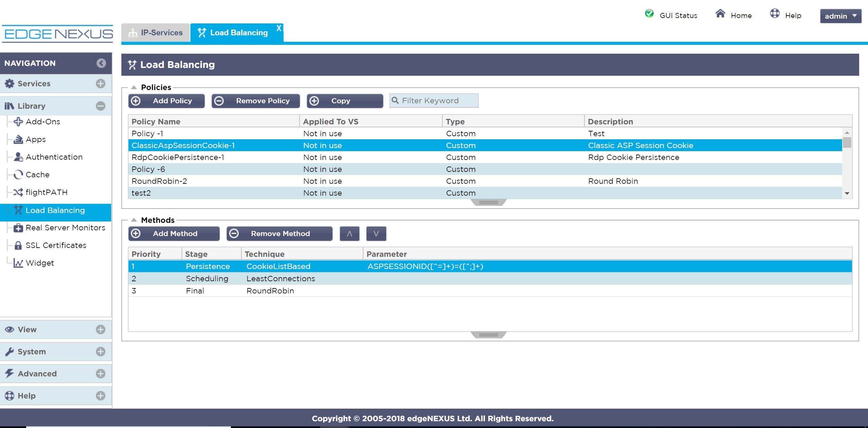Click the Methods panel resize handle
The height and width of the screenshot is (428, 868).
click(x=489, y=335)
